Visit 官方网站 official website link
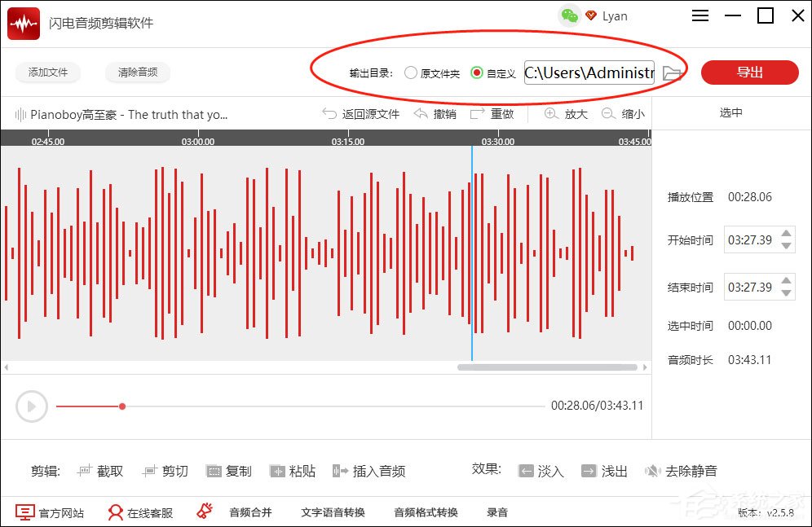This screenshot has width=812, height=527. click(x=49, y=513)
